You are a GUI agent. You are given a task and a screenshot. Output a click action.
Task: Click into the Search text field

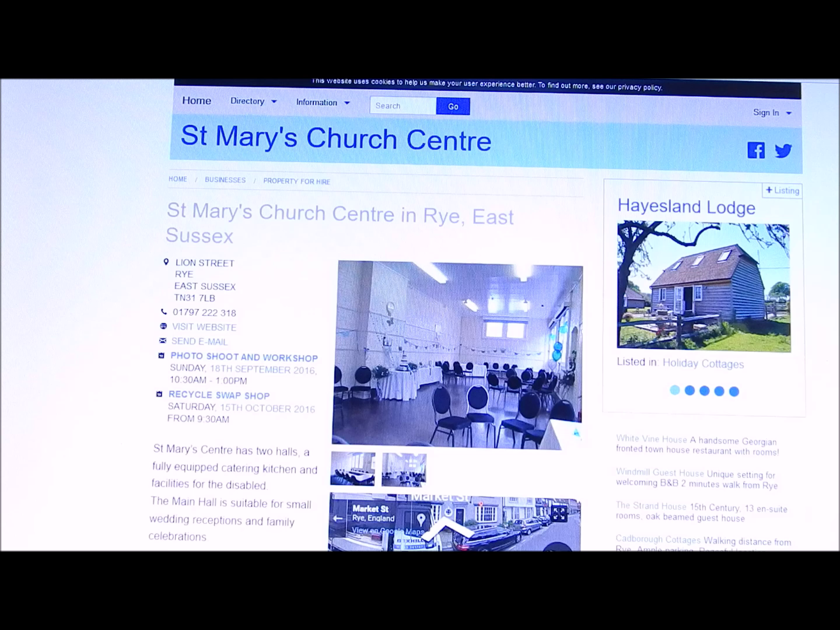point(402,106)
